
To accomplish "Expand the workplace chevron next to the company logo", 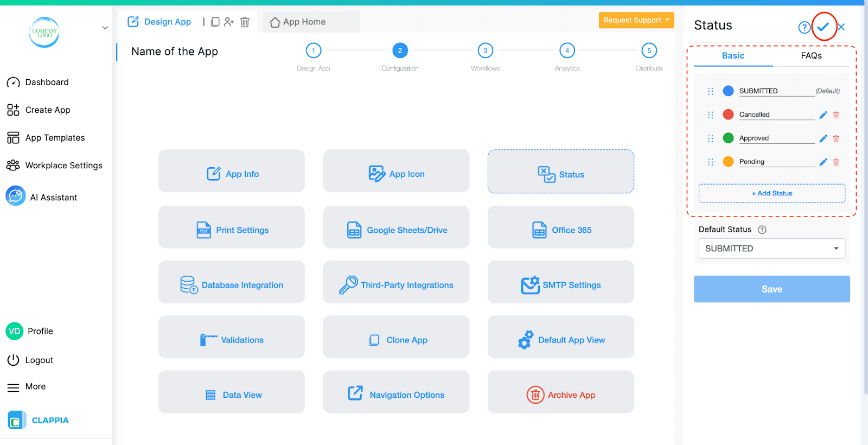I will point(105,28).
